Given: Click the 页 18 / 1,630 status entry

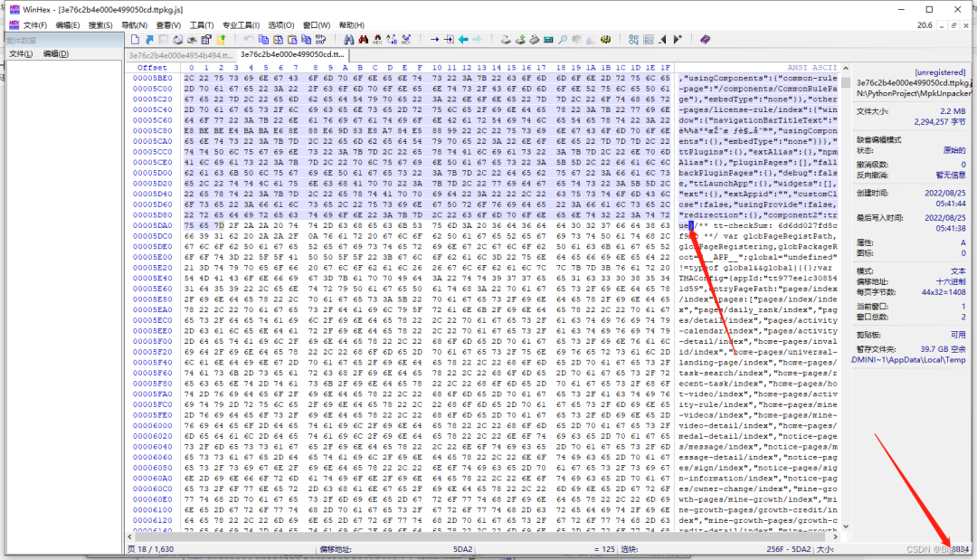Looking at the screenshot, I should (151, 549).
